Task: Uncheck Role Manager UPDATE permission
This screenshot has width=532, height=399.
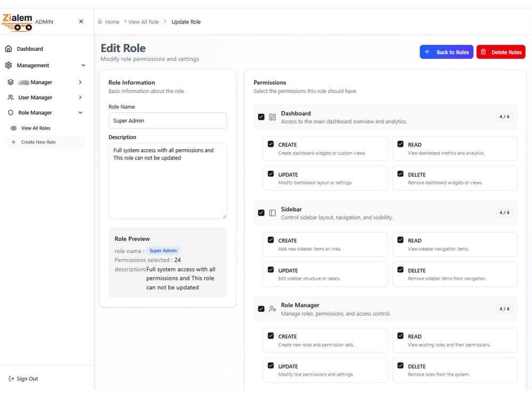Action: coord(270,365)
